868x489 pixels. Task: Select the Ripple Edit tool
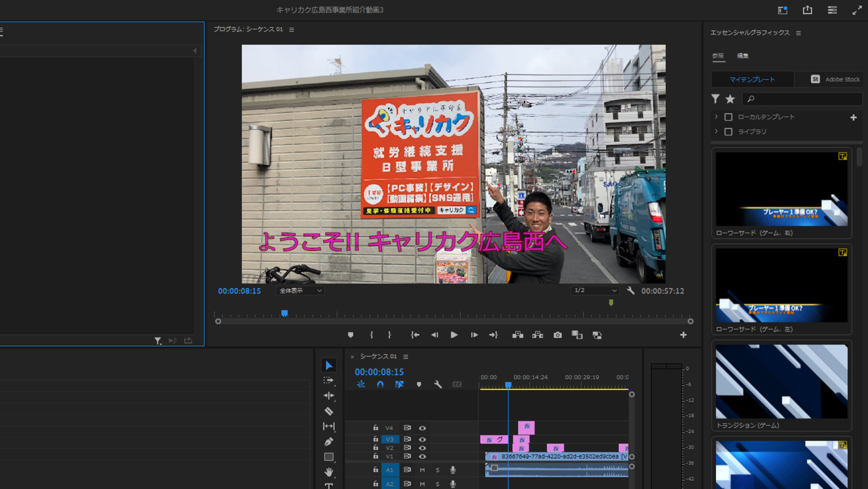[329, 395]
